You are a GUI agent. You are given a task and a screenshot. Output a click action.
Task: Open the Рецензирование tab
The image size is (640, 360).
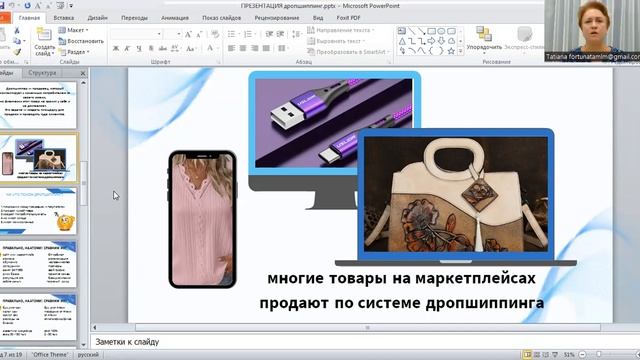(277, 18)
